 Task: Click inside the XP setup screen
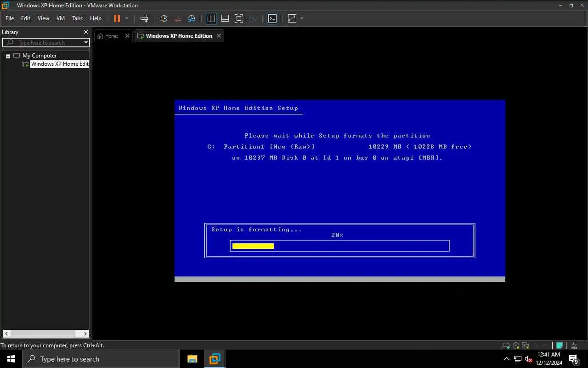pyautogui.click(x=340, y=191)
